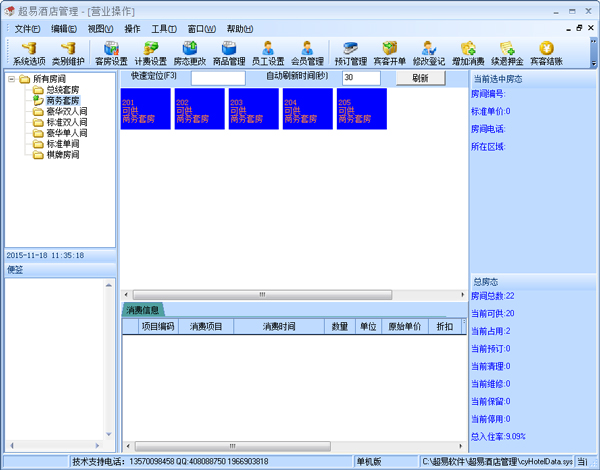Click 修改登记 modify registration icon

429,54
